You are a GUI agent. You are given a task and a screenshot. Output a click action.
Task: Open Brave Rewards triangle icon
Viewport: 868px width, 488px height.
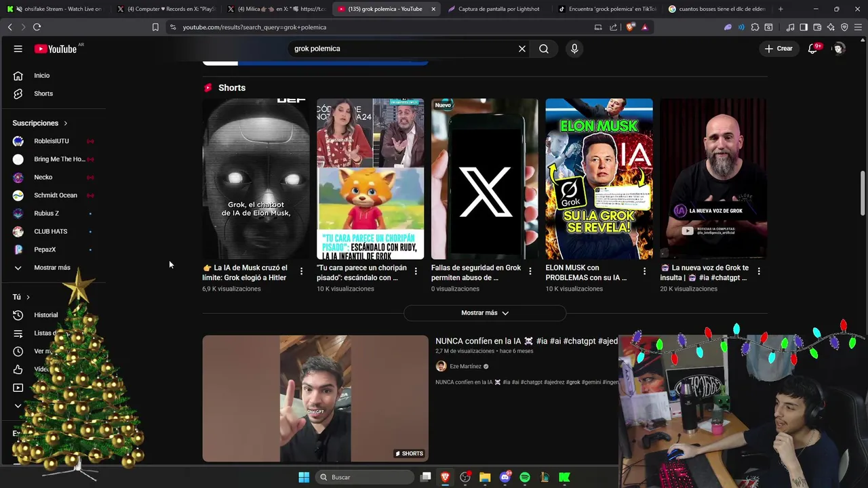point(644,27)
